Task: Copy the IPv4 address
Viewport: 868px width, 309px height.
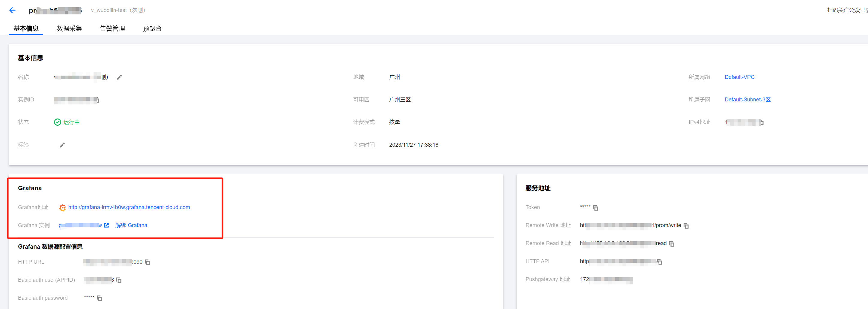Action: [x=762, y=122]
